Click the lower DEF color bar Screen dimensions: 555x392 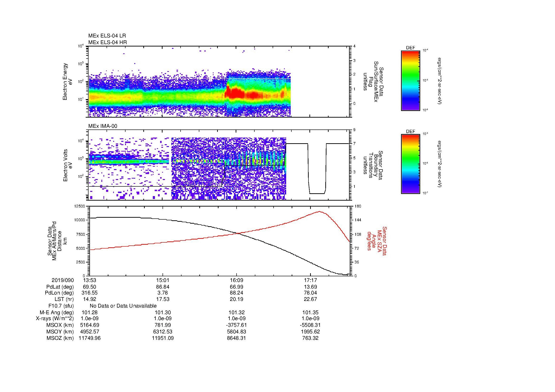pos(410,164)
